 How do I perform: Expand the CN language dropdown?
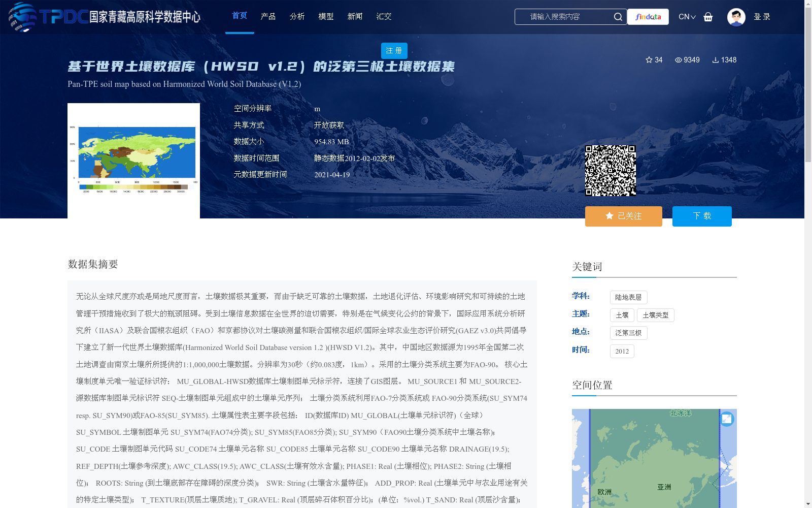tap(687, 17)
